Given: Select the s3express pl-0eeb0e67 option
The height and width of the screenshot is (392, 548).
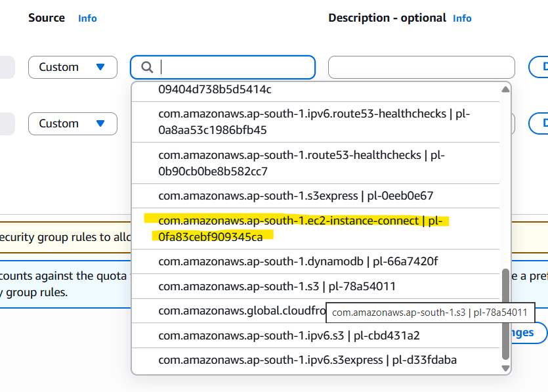Looking at the screenshot, I should click(x=295, y=196).
